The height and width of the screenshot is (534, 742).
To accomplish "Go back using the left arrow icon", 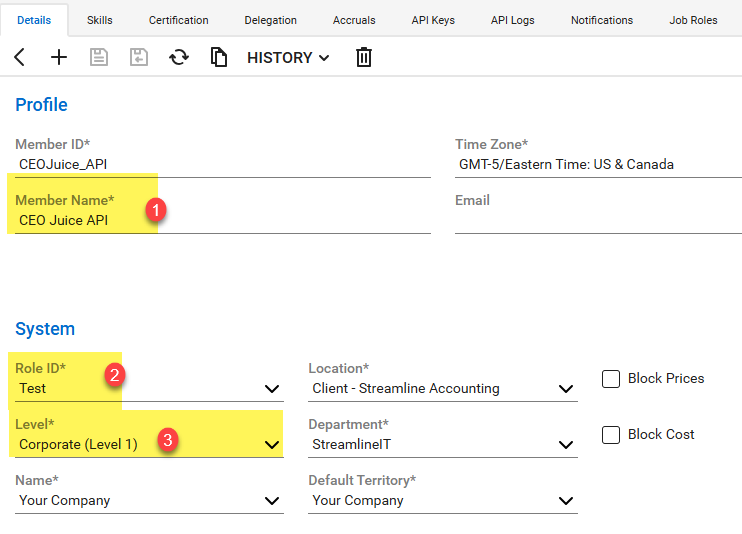I will click(x=19, y=57).
